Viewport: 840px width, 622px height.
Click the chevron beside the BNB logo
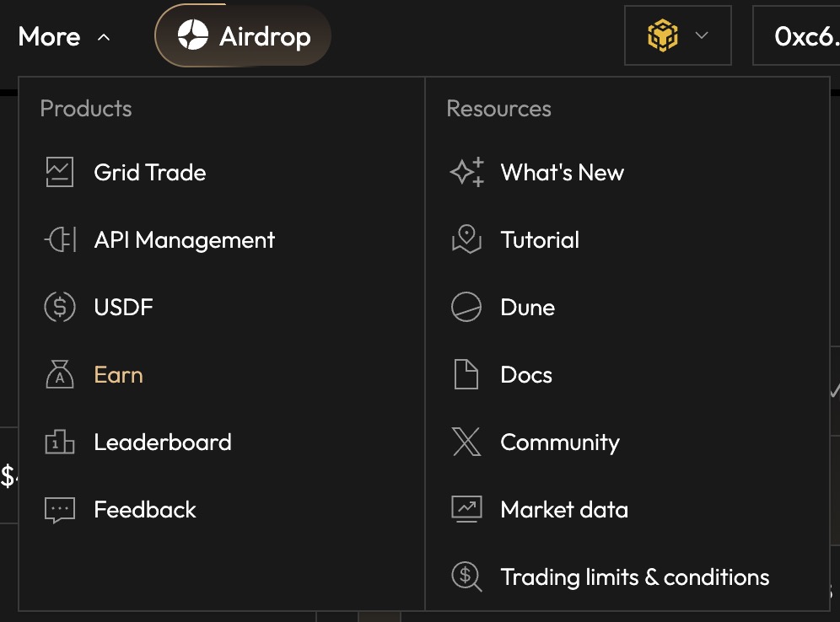pos(701,36)
